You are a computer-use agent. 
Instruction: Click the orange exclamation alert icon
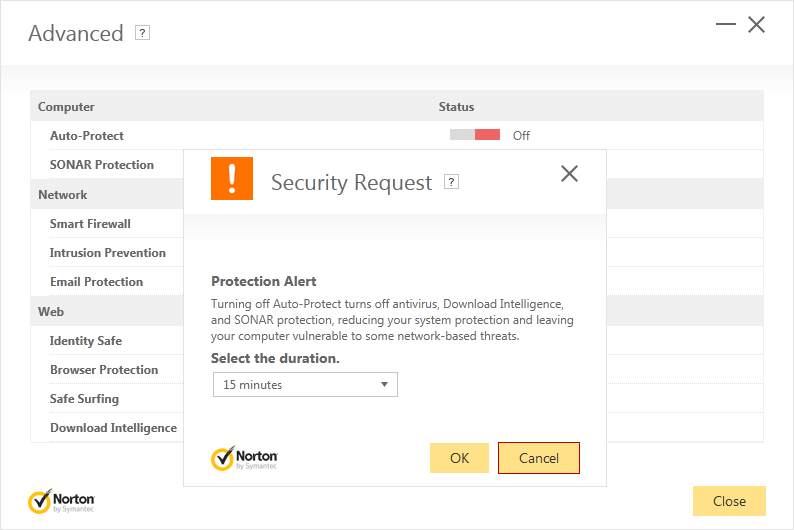point(232,178)
